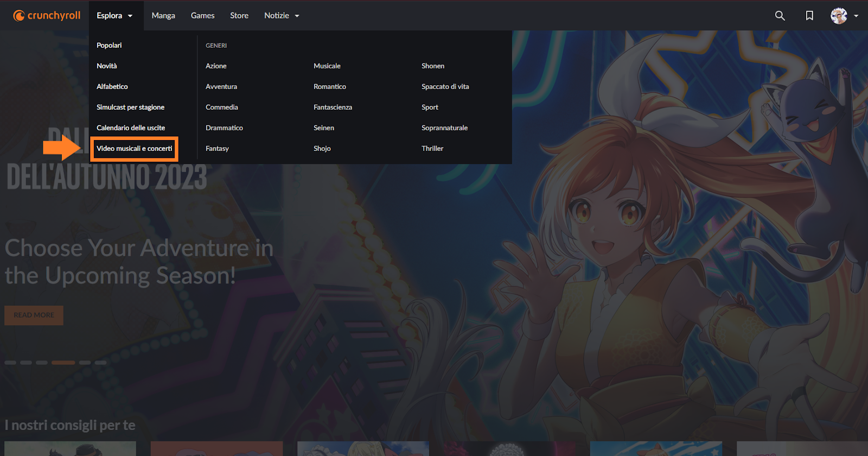Click the Crunchyroll logo

point(47,15)
